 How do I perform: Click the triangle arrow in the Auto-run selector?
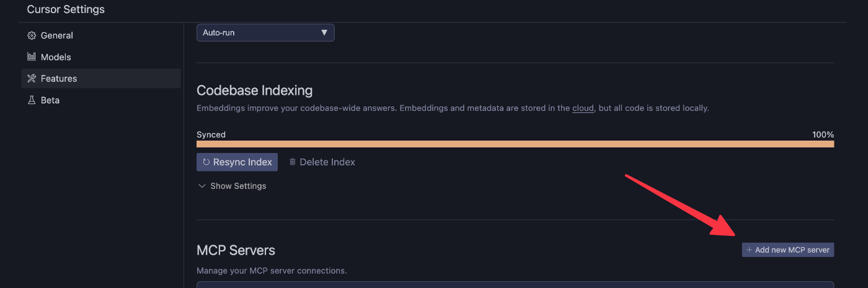(x=324, y=33)
